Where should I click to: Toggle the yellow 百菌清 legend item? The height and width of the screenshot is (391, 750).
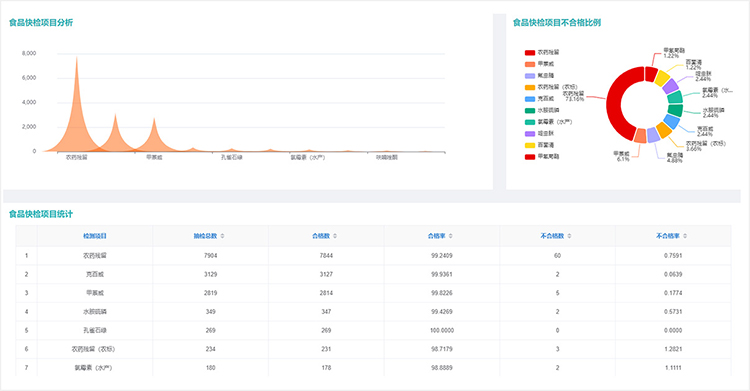click(x=540, y=145)
